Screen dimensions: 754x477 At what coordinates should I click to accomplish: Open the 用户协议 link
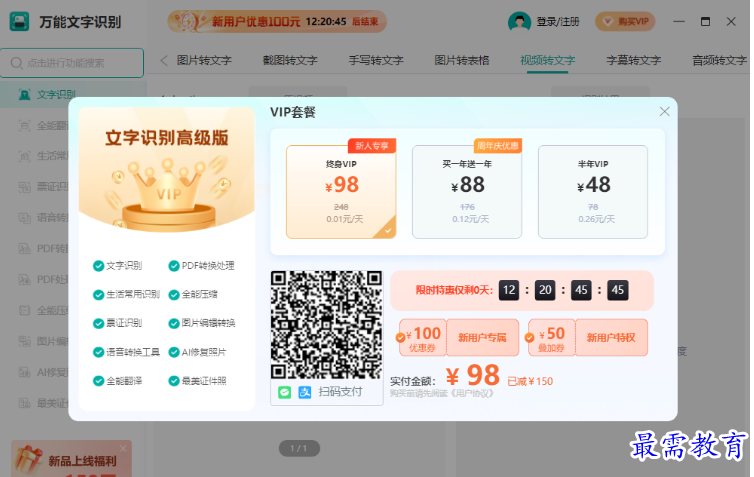[x=471, y=393]
